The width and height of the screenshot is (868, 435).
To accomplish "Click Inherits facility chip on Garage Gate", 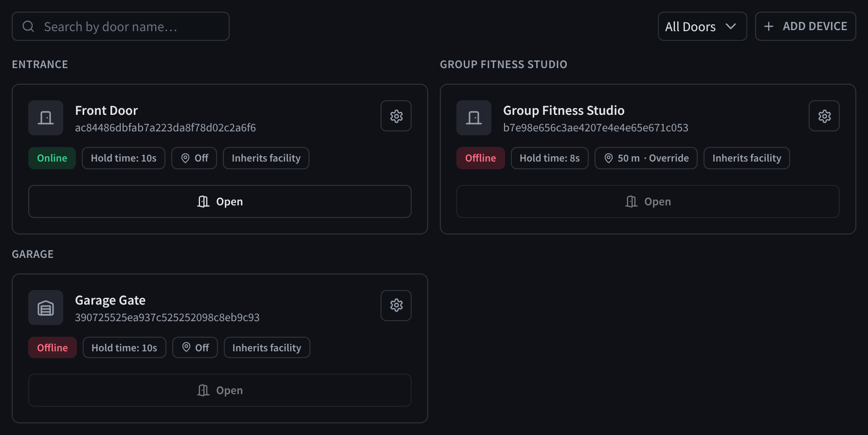I will click(267, 347).
